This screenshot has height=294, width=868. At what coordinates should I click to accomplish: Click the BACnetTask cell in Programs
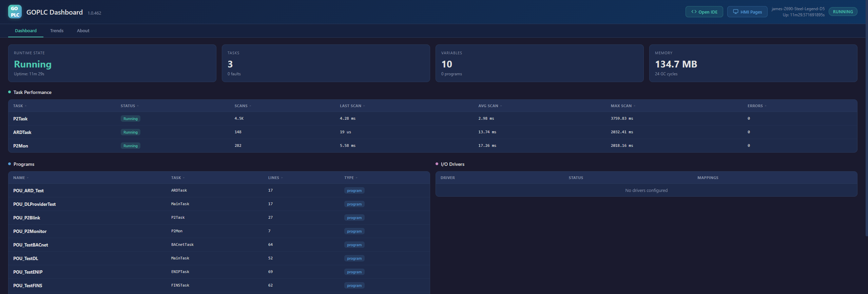pos(182,244)
